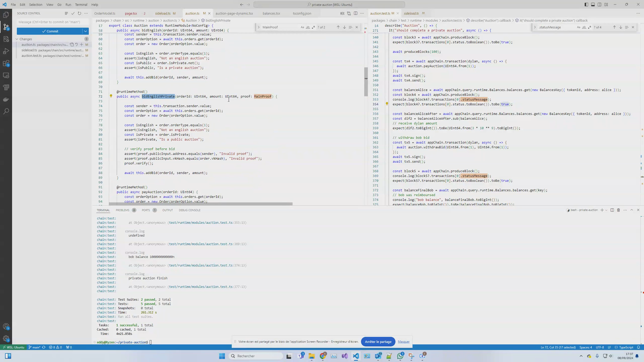The image size is (644, 362).
Task: Kill the bash terminal with trash icon
Action: pos(618,210)
